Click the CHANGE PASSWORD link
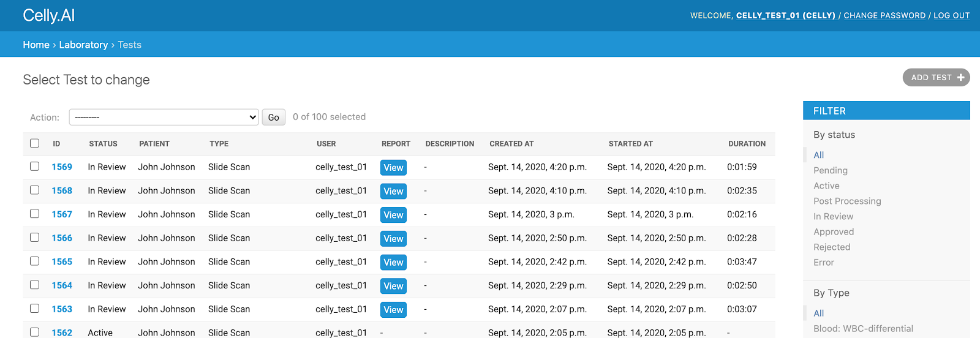 [884, 16]
